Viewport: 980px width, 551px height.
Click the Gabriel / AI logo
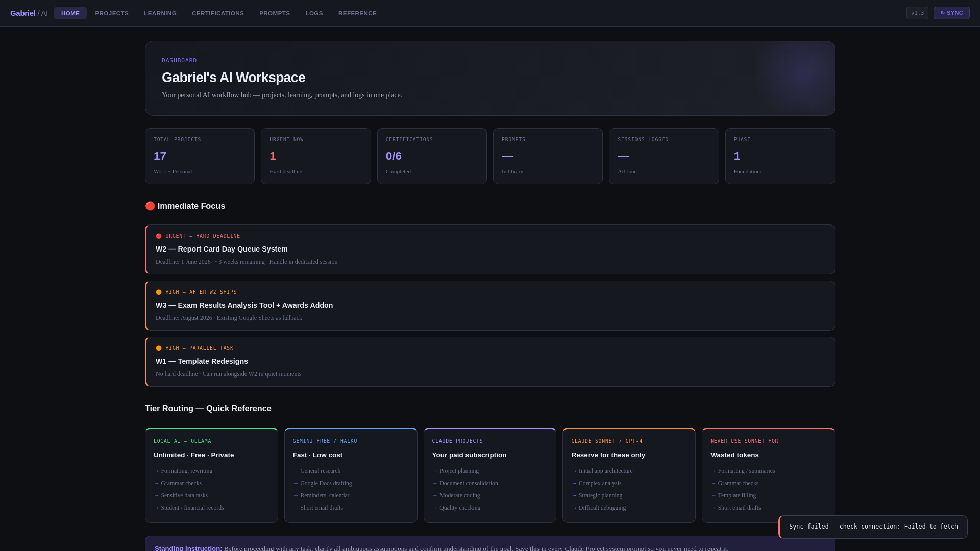click(29, 13)
